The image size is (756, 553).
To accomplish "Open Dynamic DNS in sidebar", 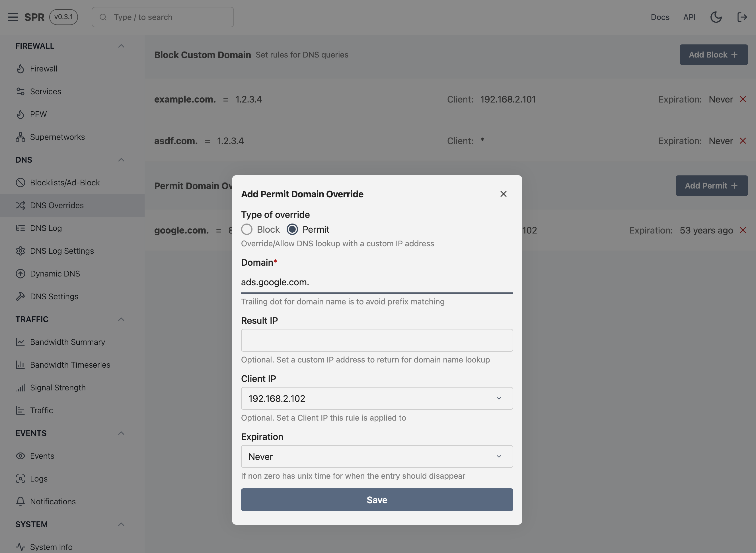I will (72, 273).
